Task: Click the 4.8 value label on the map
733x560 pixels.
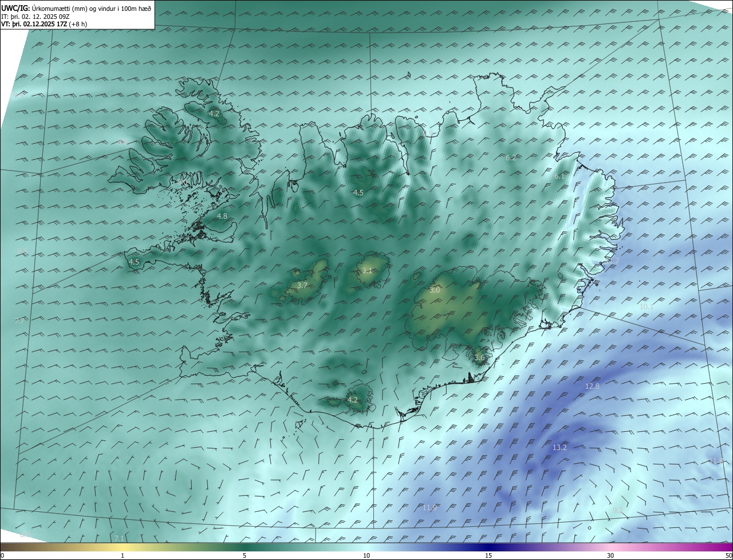Action: click(222, 216)
